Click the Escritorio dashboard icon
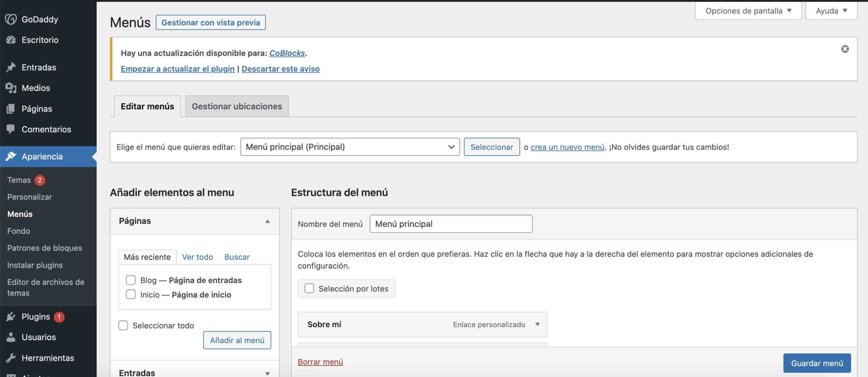The image size is (868, 377). click(x=11, y=40)
